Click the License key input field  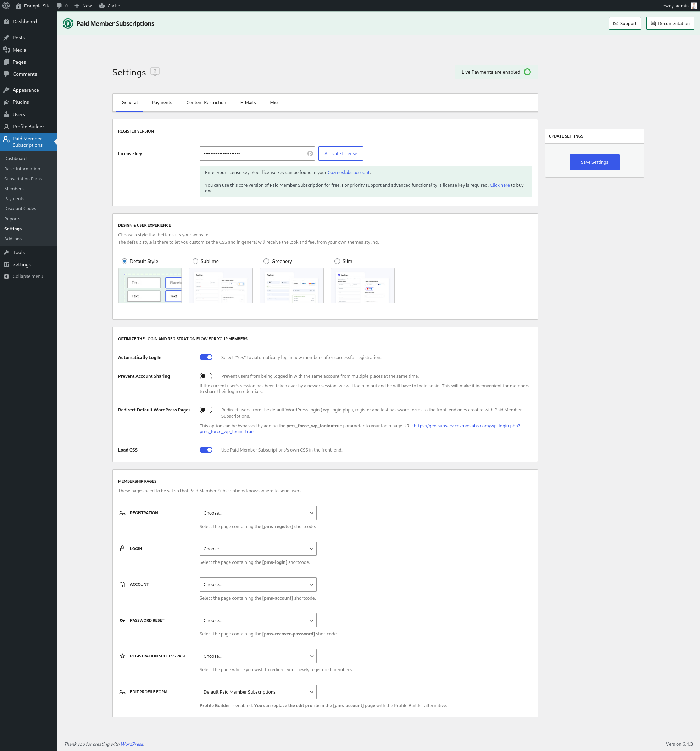tap(257, 153)
